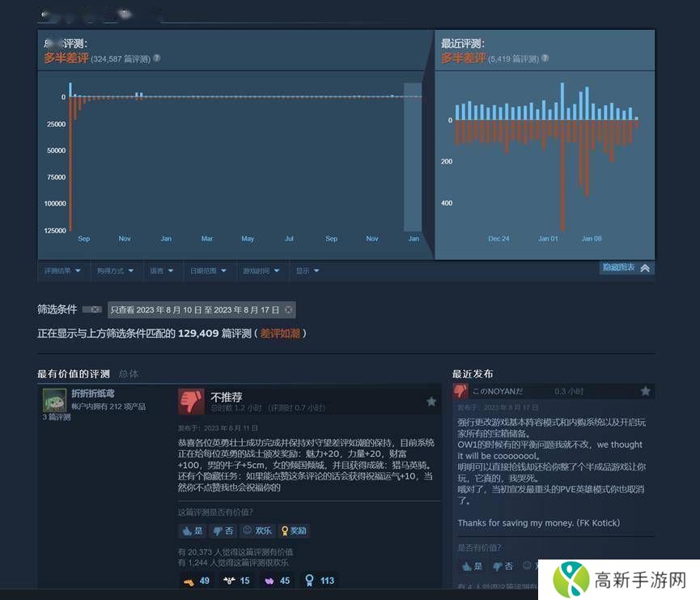
Task: Click the help icon beside 324,587 reviews
Action: pyautogui.click(x=157, y=58)
